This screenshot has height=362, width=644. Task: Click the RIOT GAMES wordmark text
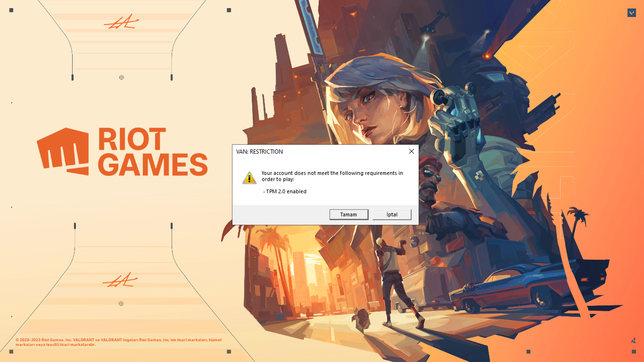153,151
